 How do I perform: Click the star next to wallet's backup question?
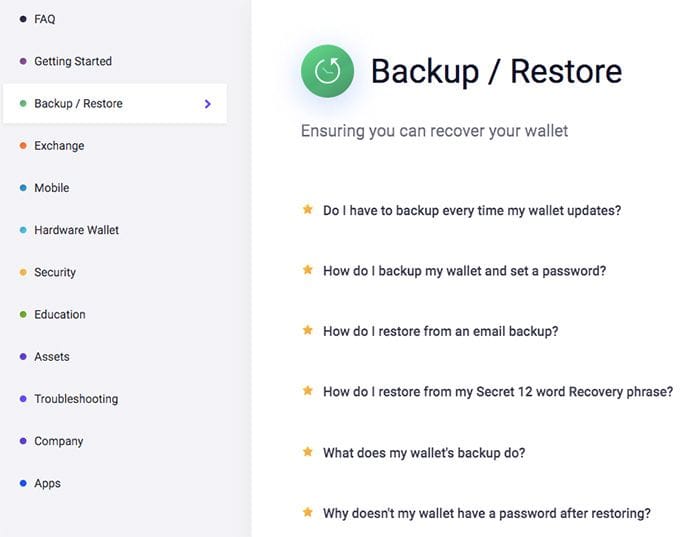pyautogui.click(x=308, y=452)
